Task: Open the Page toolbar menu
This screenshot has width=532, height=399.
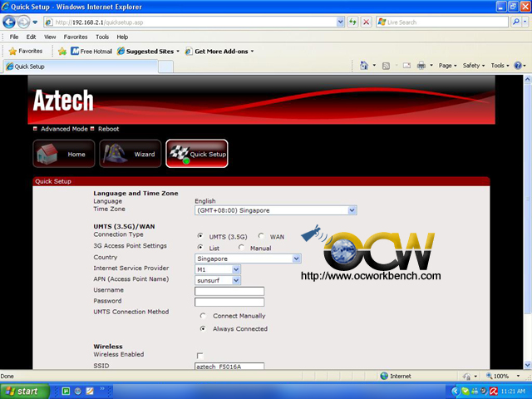Action: tap(447, 66)
